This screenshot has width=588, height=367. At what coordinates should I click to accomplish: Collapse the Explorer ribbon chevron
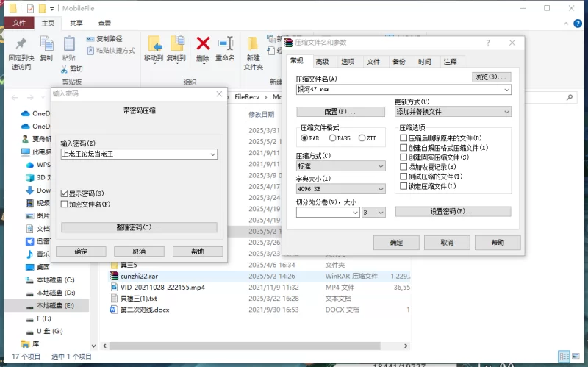[x=566, y=24]
